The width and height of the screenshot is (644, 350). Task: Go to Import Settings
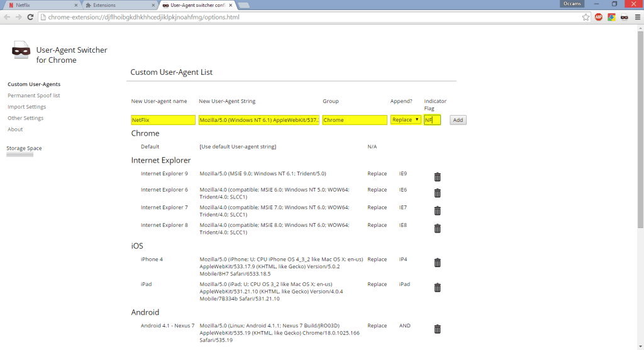(x=26, y=107)
